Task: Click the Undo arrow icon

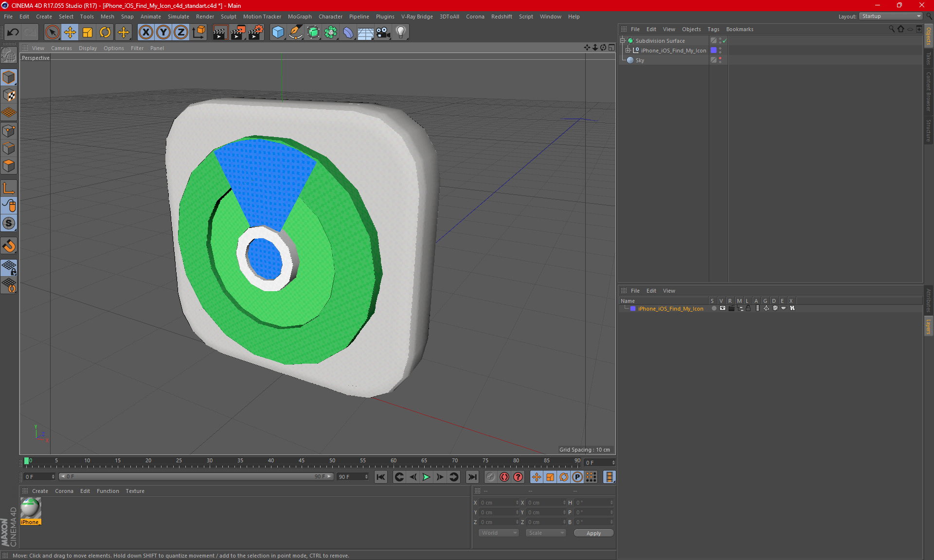Action: [x=13, y=33]
